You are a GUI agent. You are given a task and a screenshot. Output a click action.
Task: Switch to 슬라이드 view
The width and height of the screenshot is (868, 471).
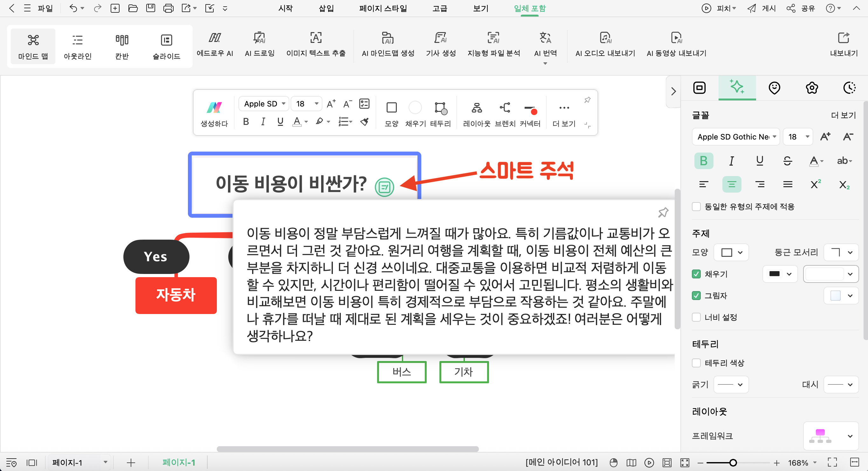(x=166, y=46)
